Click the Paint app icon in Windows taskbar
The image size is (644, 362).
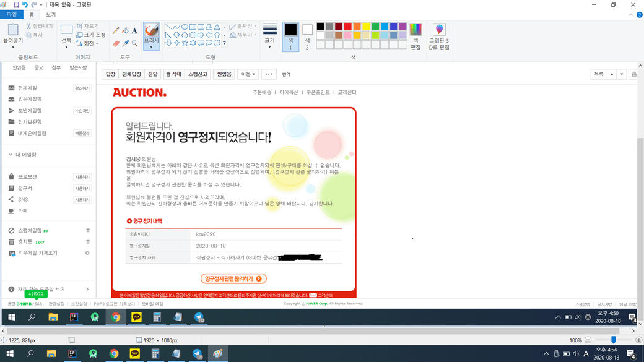click(x=217, y=354)
